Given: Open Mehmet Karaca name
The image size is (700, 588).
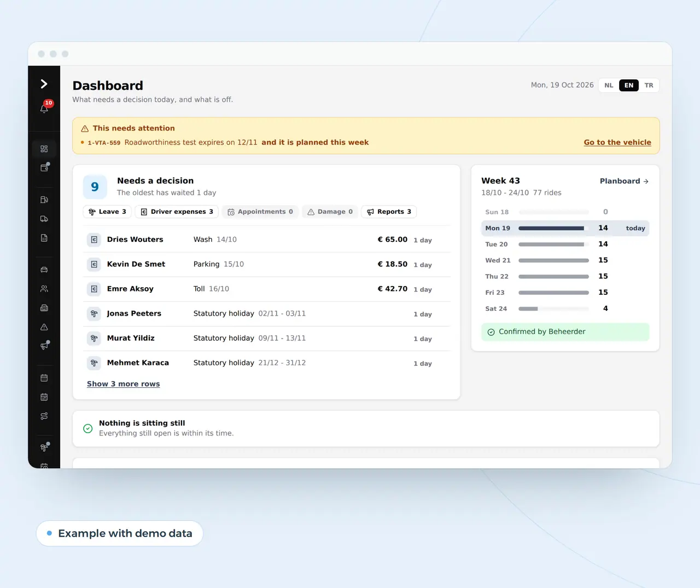Looking at the screenshot, I should 138,363.
